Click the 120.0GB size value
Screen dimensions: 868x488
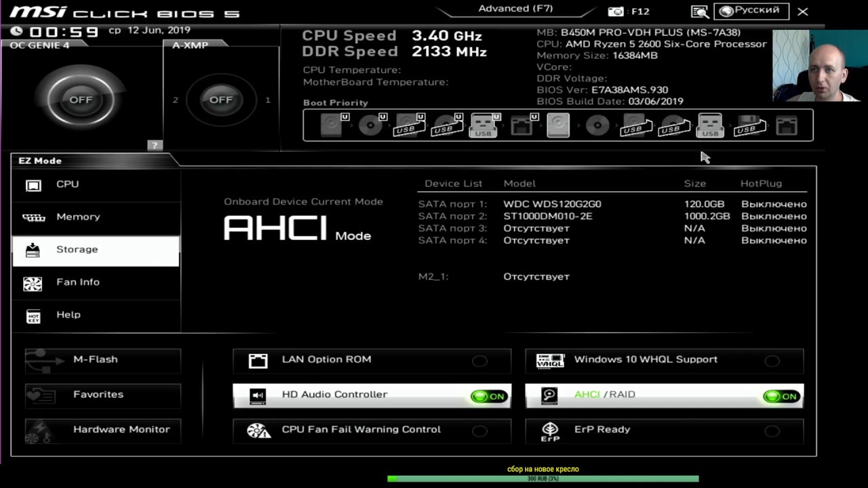pyautogui.click(x=704, y=204)
